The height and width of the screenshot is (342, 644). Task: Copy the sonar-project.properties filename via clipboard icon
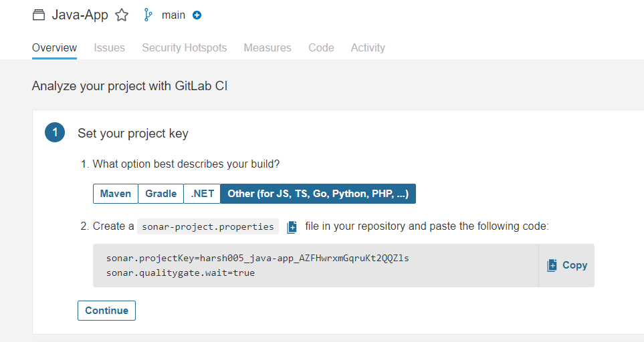(292, 227)
